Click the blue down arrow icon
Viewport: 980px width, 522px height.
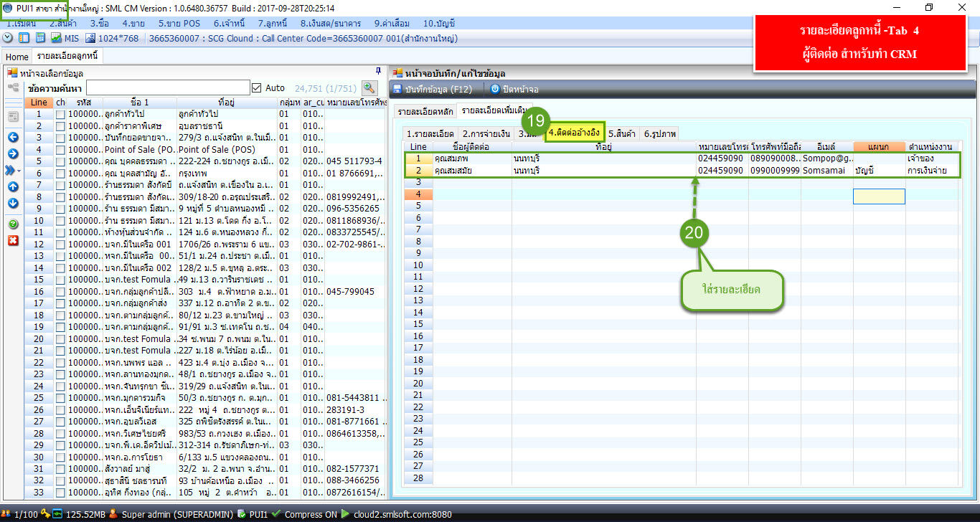(13, 203)
